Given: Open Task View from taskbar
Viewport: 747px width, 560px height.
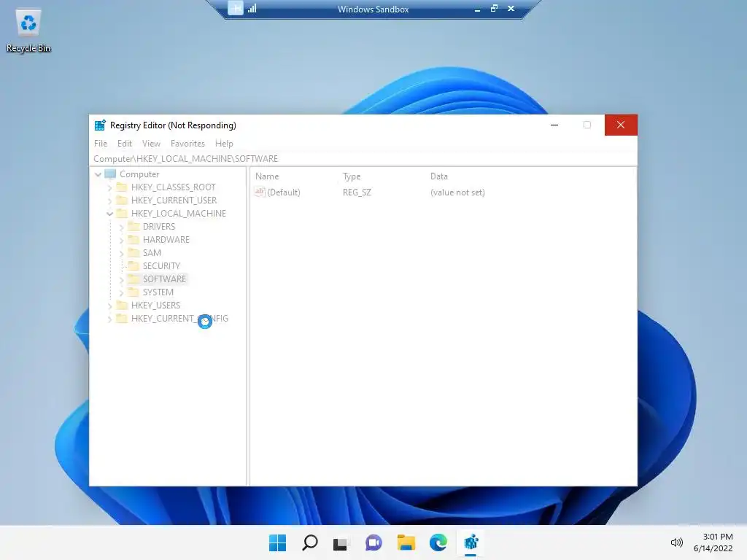Looking at the screenshot, I should click(x=341, y=542).
